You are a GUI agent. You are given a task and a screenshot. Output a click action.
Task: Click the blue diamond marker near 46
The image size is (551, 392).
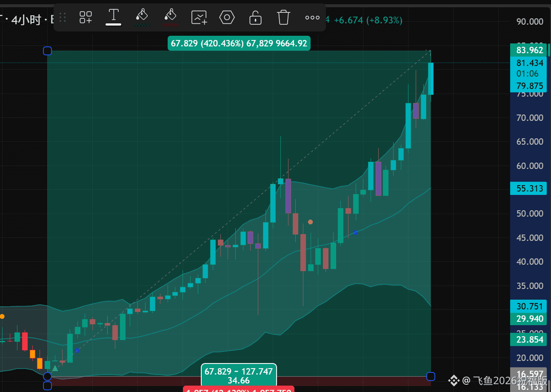point(355,232)
